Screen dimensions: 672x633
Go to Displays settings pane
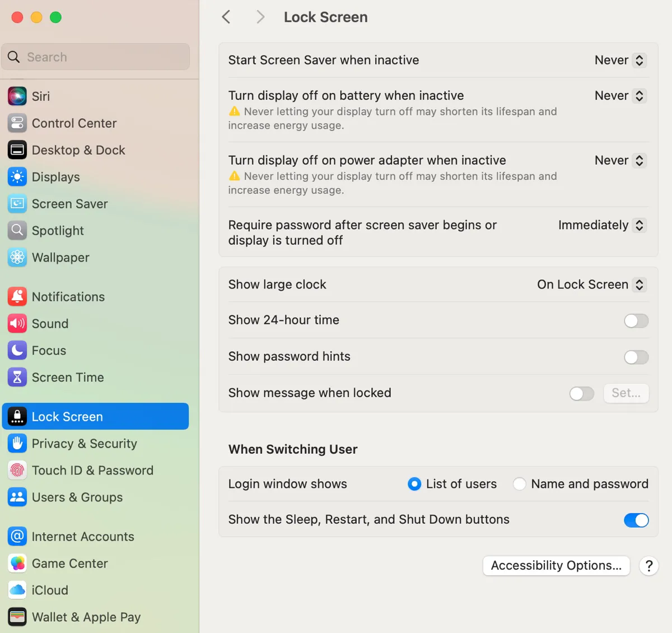pyautogui.click(x=95, y=177)
